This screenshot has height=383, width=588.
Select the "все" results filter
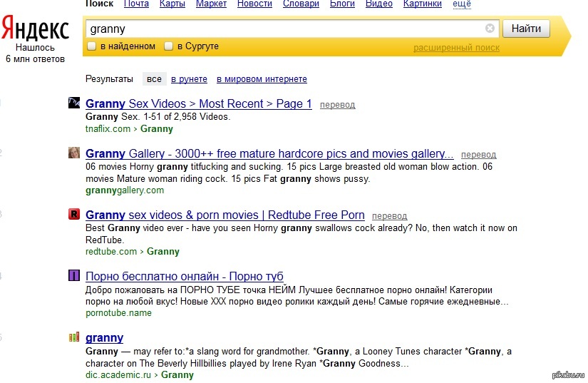[x=154, y=79]
